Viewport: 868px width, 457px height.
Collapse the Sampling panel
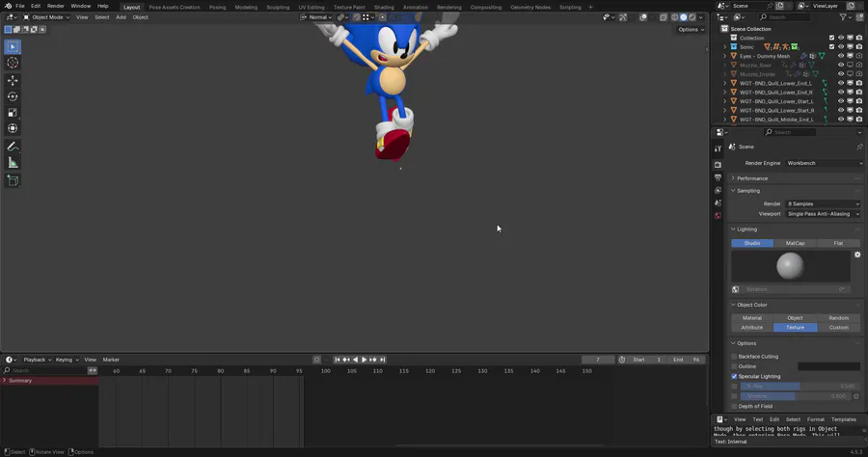pos(796,191)
